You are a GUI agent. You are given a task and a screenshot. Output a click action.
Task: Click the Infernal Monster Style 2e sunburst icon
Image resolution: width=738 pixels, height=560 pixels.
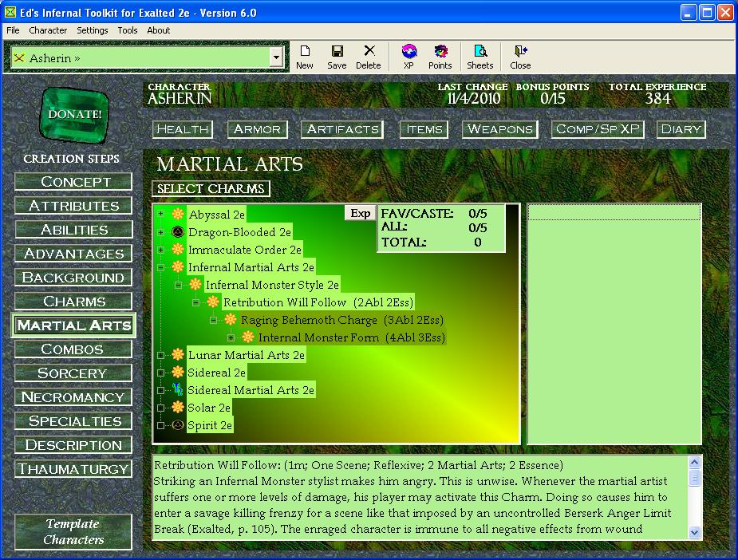tap(195, 284)
